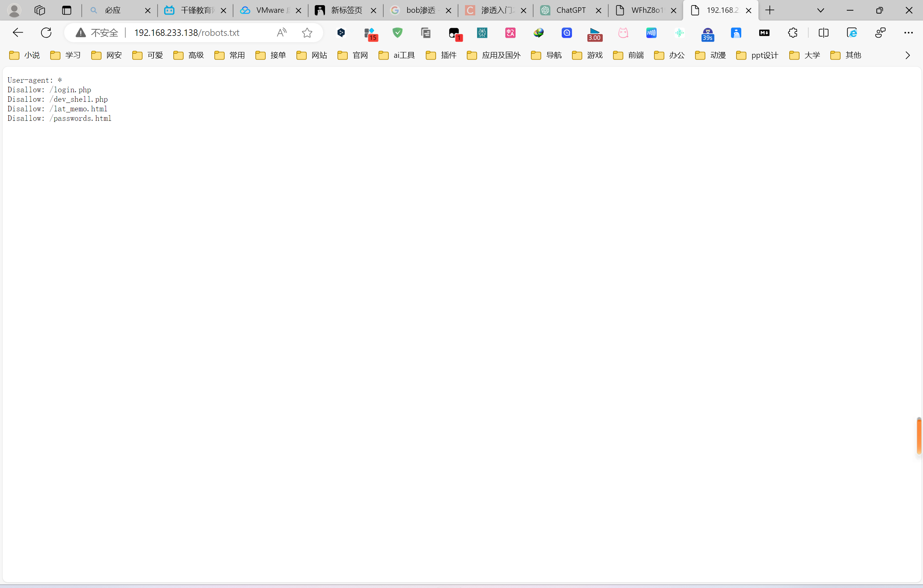Open read aloud in address bar
Screen dimensions: 923x588
(282, 33)
